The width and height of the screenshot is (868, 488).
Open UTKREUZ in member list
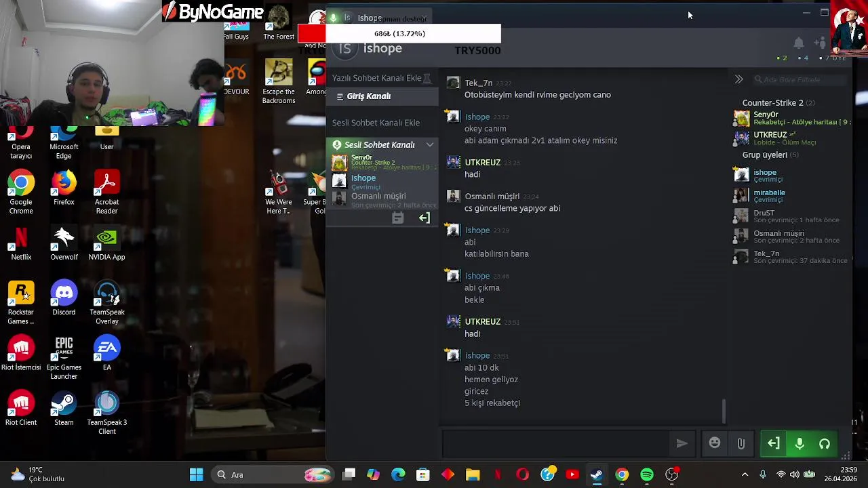(791, 138)
